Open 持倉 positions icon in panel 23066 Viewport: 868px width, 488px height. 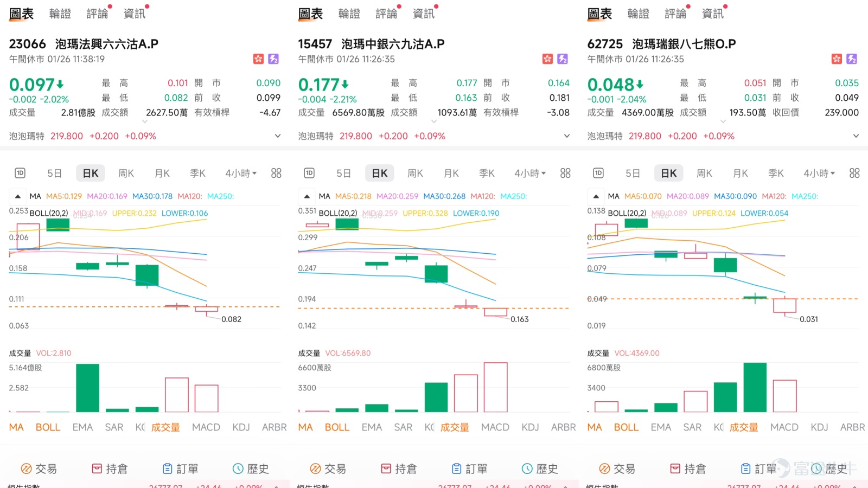point(97,468)
